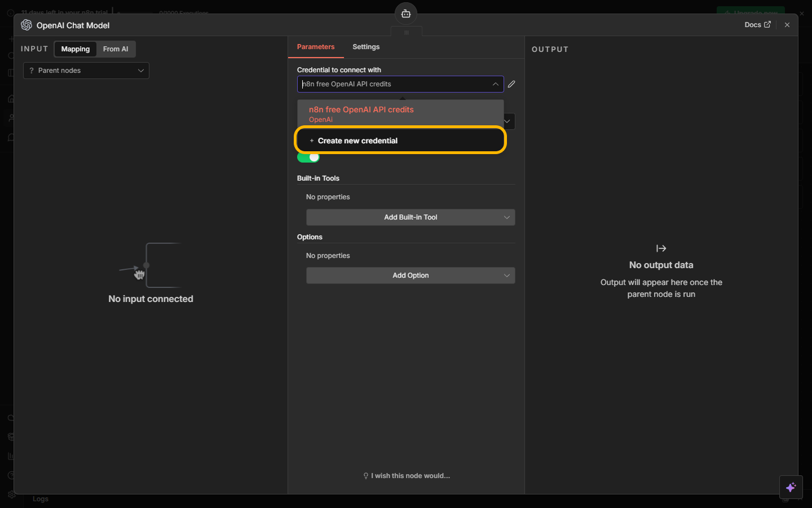Screen dimensions: 812x508
Task: Open the Add Built-in Tool dropdown
Action: (411, 217)
